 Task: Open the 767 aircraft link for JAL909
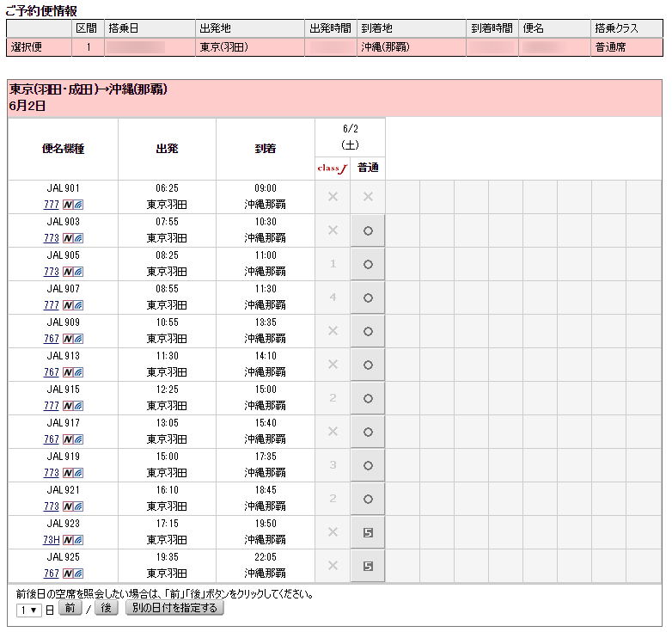coord(51,339)
